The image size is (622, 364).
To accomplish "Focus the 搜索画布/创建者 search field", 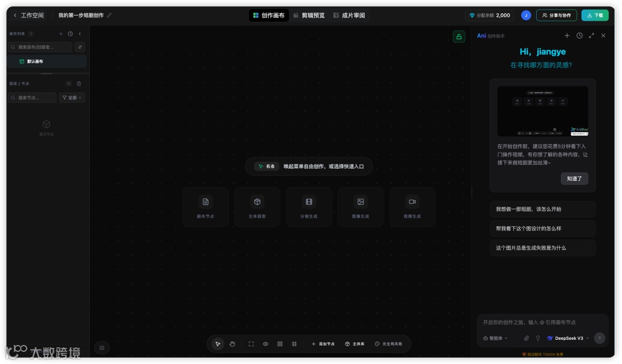I will (40, 47).
